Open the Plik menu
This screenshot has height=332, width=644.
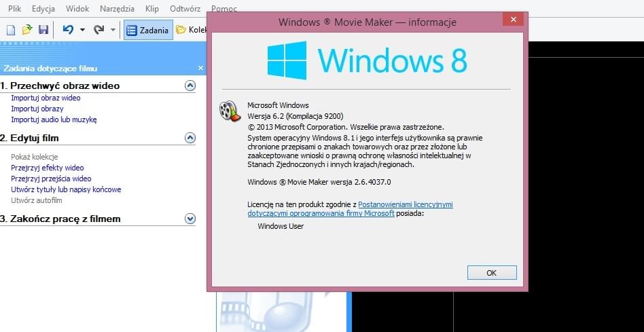pyautogui.click(x=15, y=9)
